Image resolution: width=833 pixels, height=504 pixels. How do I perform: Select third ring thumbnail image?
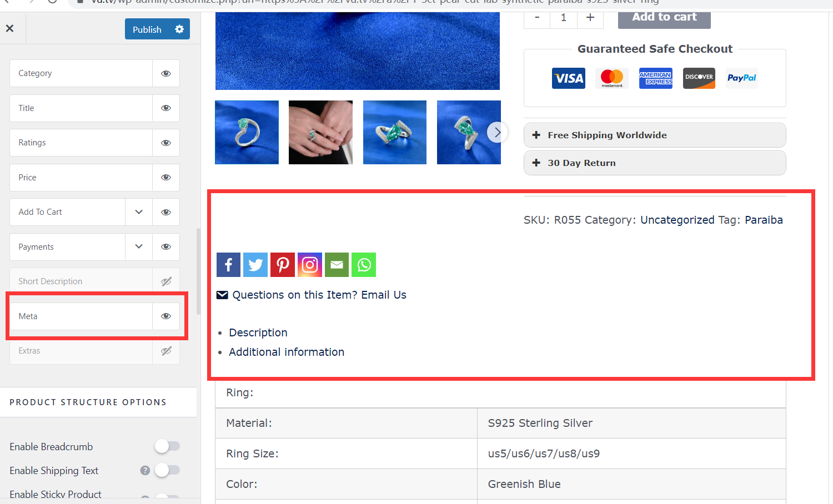(395, 132)
